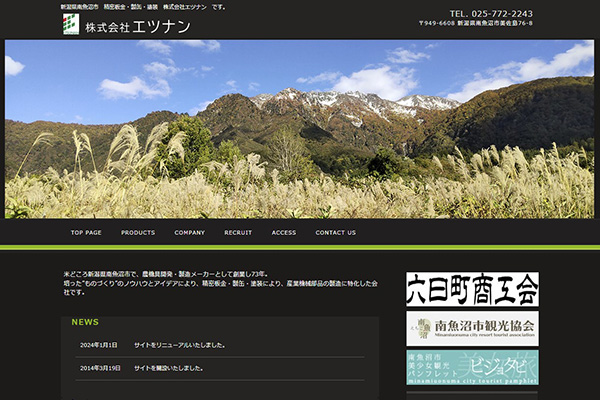Click the company introduction paragraph text

pos(220,283)
